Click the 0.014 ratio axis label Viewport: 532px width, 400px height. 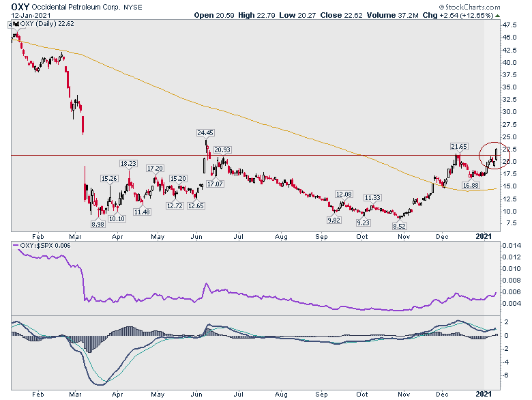tap(512, 246)
